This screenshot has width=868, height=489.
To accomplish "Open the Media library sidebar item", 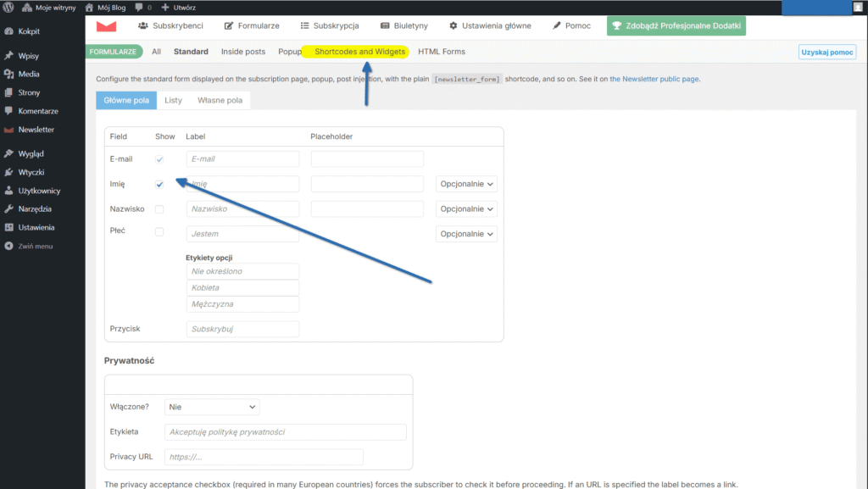I will pyautogui.click(x=29, y=74).
